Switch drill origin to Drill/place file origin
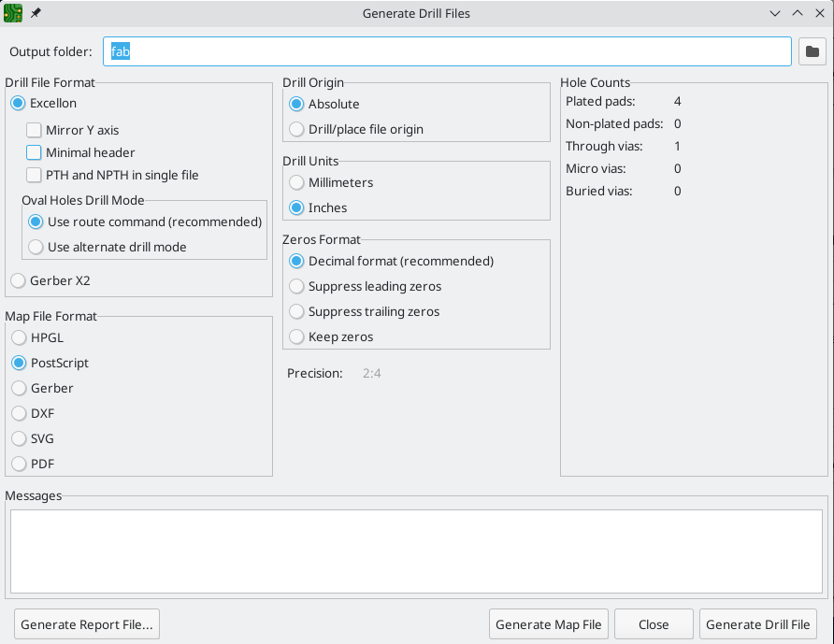 point(296,129)
